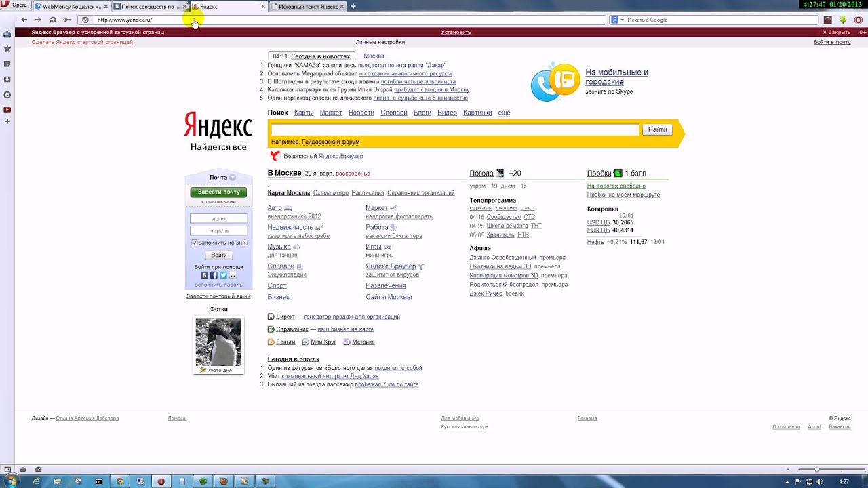Toggle the Opera panel toggle in status bar
The image size is (868, 488).
click(7, 469)
